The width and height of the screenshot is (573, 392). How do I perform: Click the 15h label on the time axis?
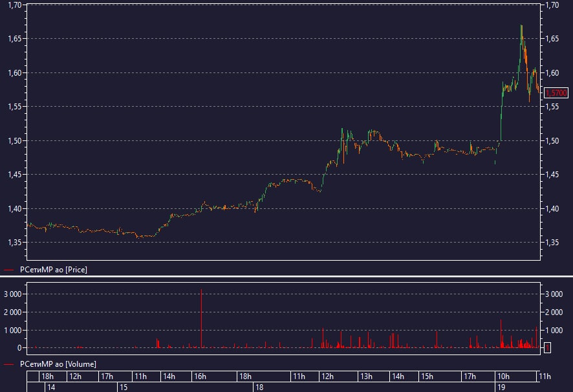point(427,376)
